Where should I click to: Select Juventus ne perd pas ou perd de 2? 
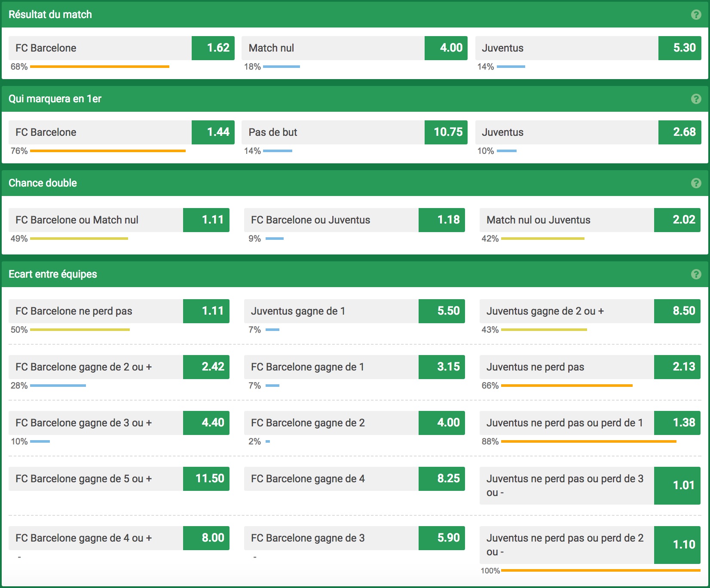click(590, 545)
